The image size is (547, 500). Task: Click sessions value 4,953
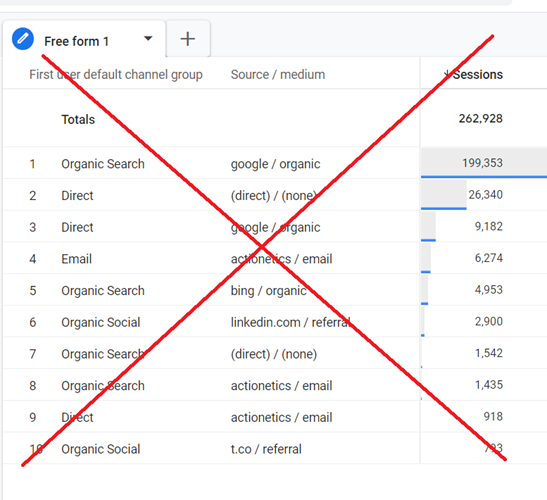coord(488,290)
